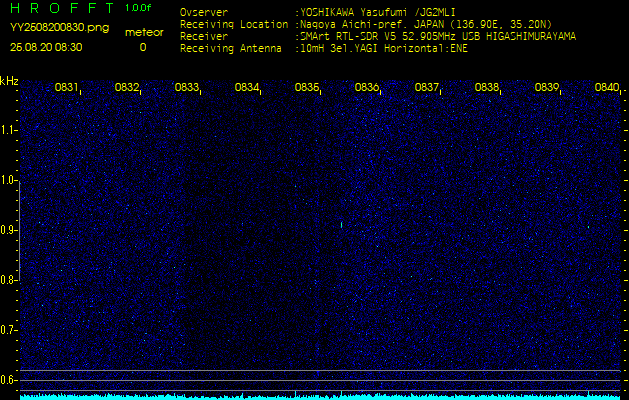Click the 0832 time marker
Viewport: 629px width, 400px height.
click(x=126, y=87)
